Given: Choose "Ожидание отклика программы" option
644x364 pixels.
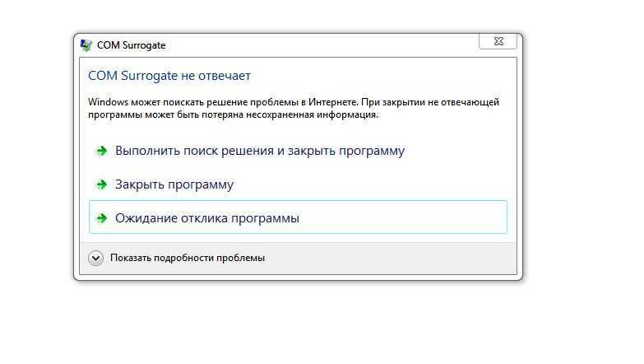Looking at the screenshot, I should 299,217.
